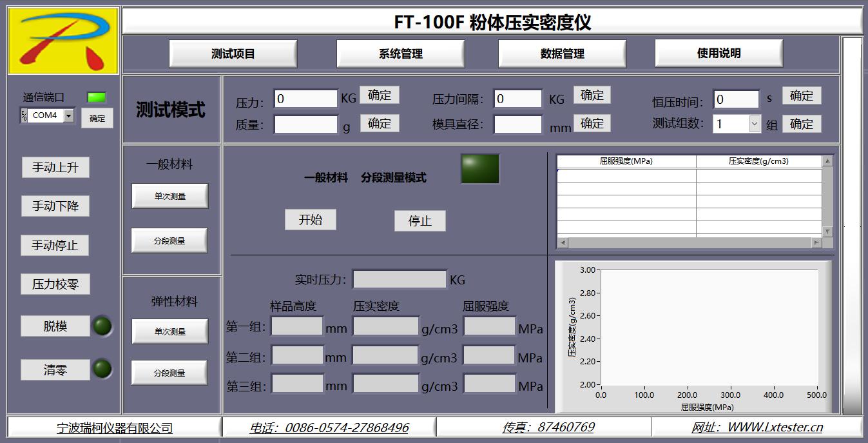
Task: Expand the 测试组数 dropdown
Action: 755,124
